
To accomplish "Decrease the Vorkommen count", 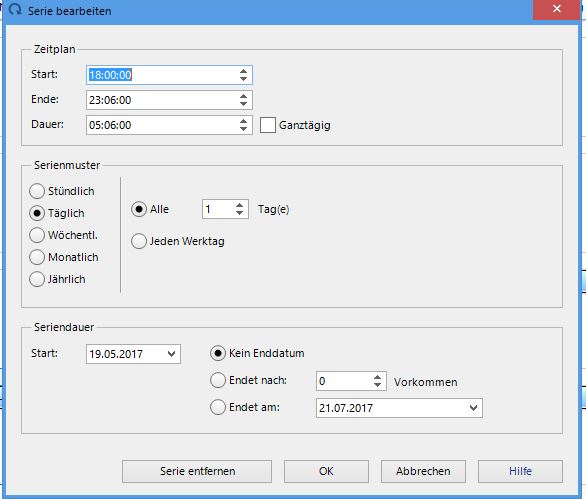I will [377, 385].
